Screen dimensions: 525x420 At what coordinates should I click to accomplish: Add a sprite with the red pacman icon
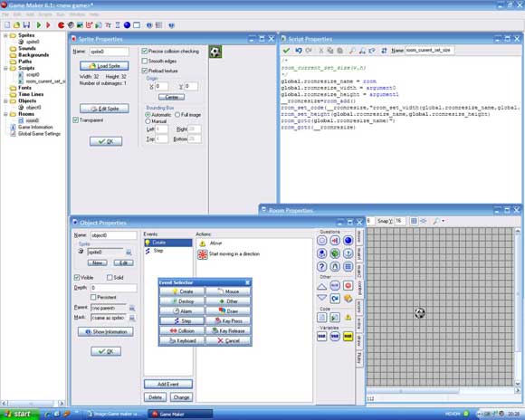pyautogui.click(x=61, y=25)
